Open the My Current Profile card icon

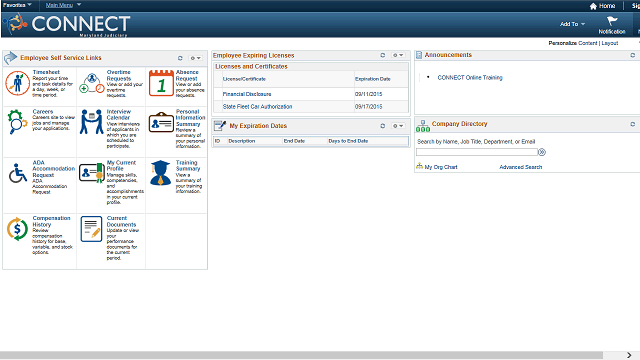coord(92,173)
